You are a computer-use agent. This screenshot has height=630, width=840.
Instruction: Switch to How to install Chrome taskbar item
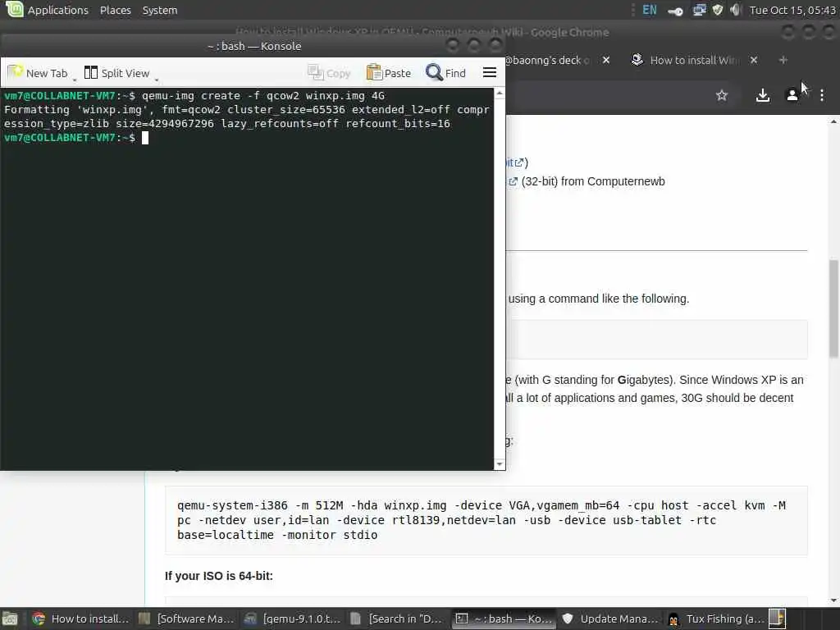(80, 619)
